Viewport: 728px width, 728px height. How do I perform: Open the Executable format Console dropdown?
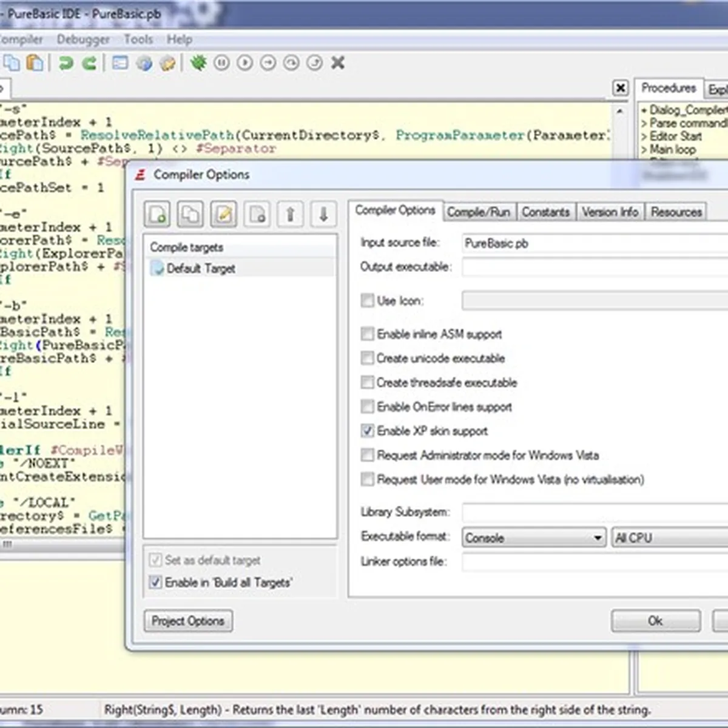tap(534, 538)
